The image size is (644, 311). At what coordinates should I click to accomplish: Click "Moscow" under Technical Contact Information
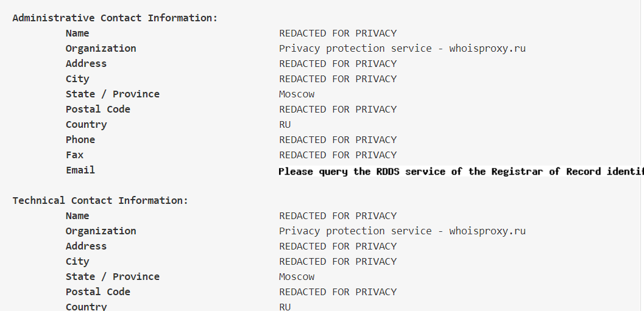(x=297, y=277)
